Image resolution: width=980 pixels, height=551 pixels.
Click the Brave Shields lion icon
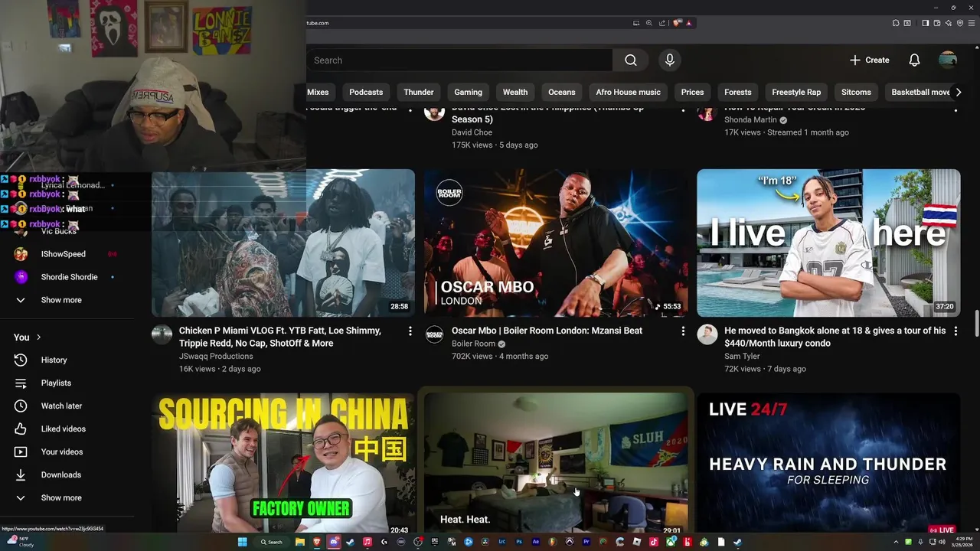pos(677,23)
